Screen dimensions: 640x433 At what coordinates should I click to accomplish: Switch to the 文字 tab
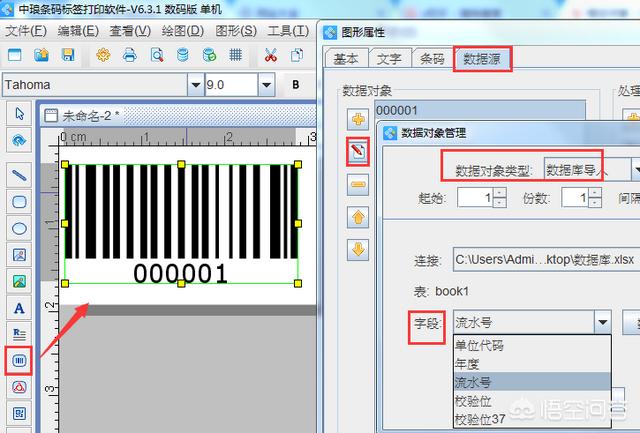coord(389,59)
